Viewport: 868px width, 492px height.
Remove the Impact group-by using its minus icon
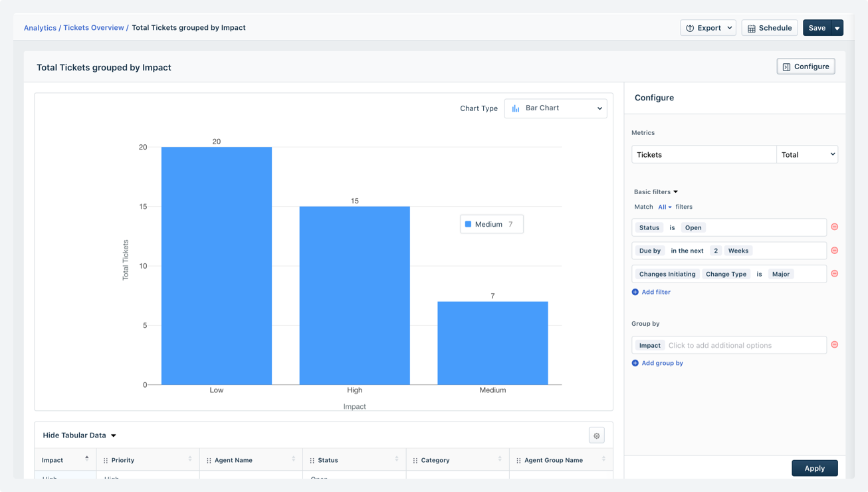point(834,344)
